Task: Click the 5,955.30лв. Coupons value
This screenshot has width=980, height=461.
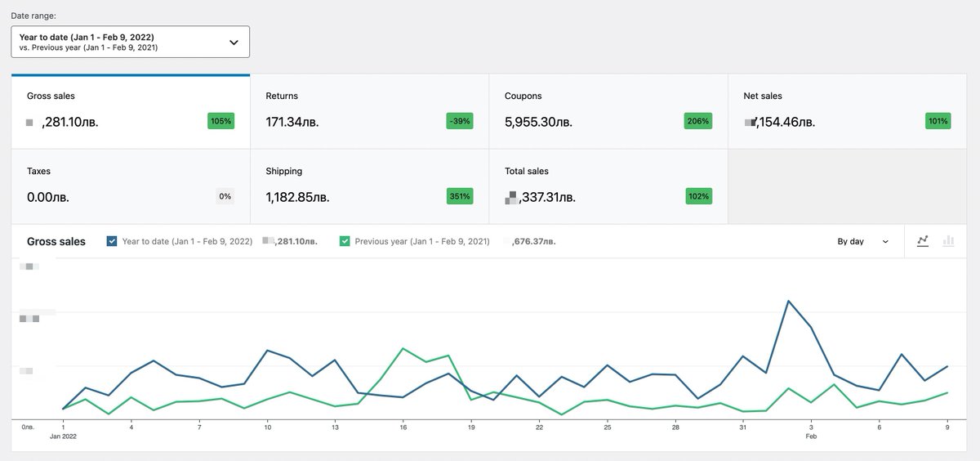Action: [538, 122]
